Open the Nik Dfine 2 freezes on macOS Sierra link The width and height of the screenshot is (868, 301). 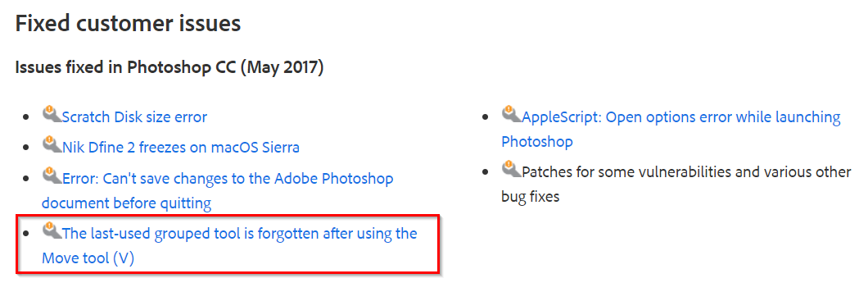point(181,148)
